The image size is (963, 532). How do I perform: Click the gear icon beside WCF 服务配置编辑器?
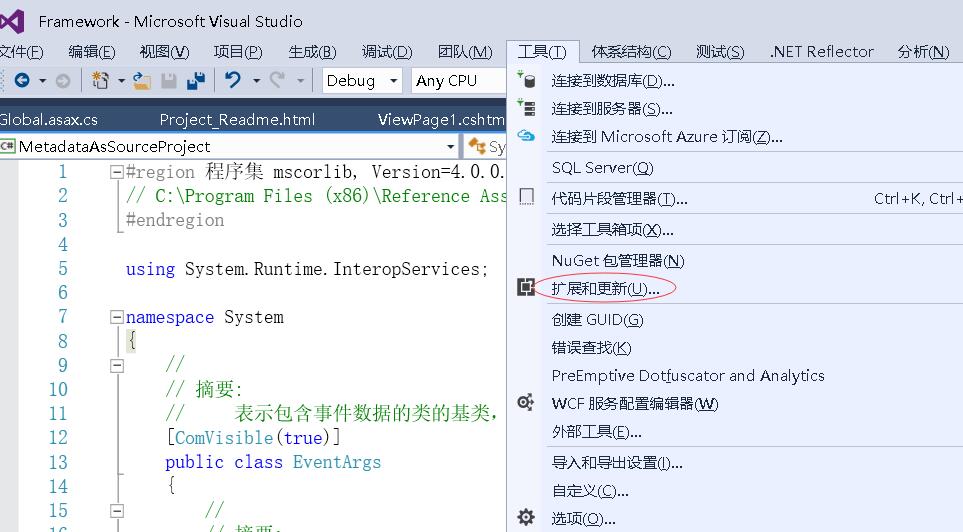(526, 402)
